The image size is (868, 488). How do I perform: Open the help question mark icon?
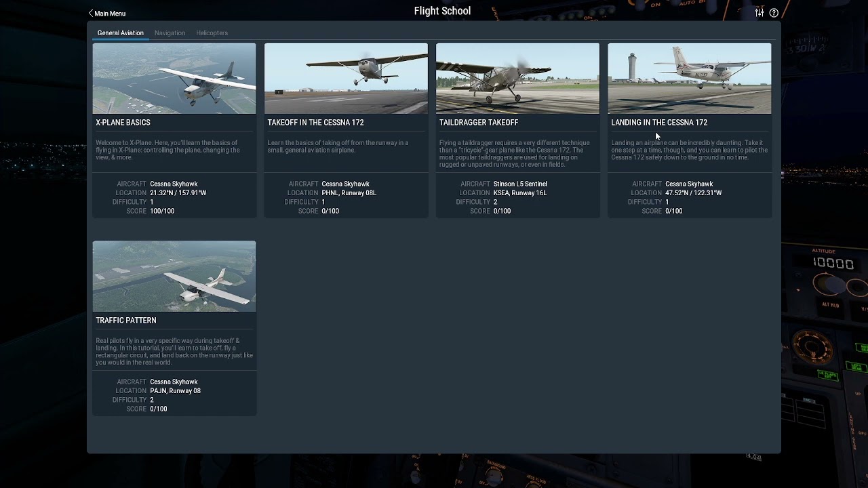774,13
